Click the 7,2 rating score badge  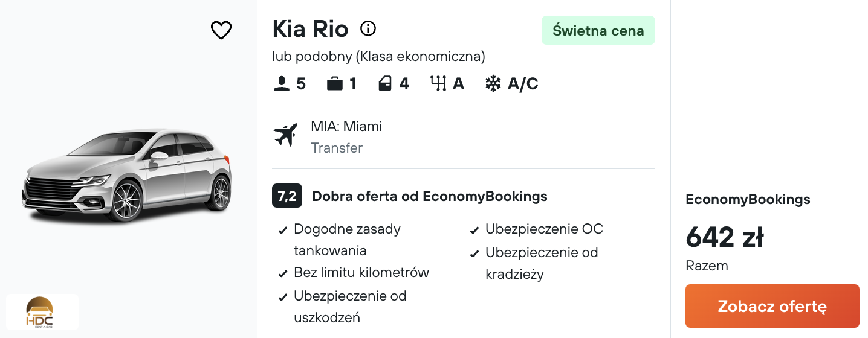(287, 196)
